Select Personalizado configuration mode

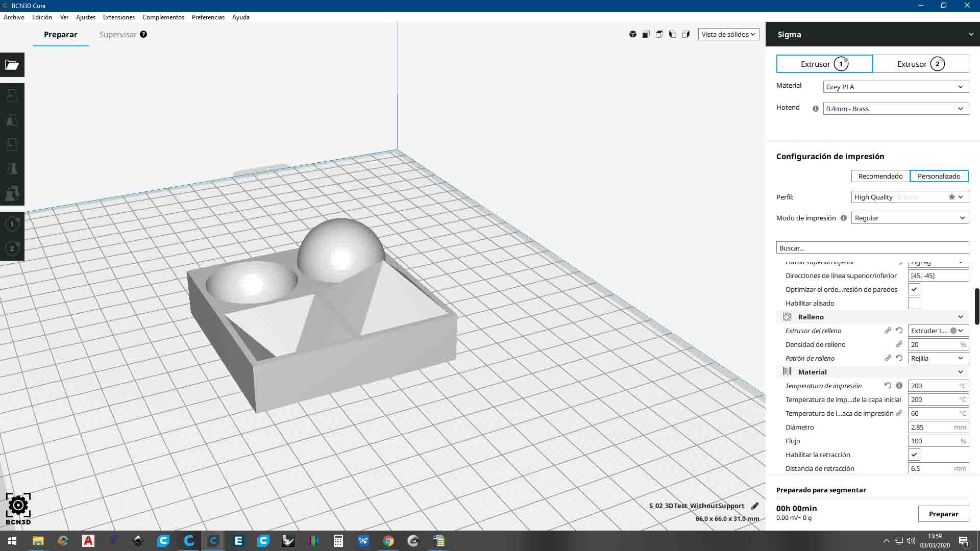[x=939, y=176]
